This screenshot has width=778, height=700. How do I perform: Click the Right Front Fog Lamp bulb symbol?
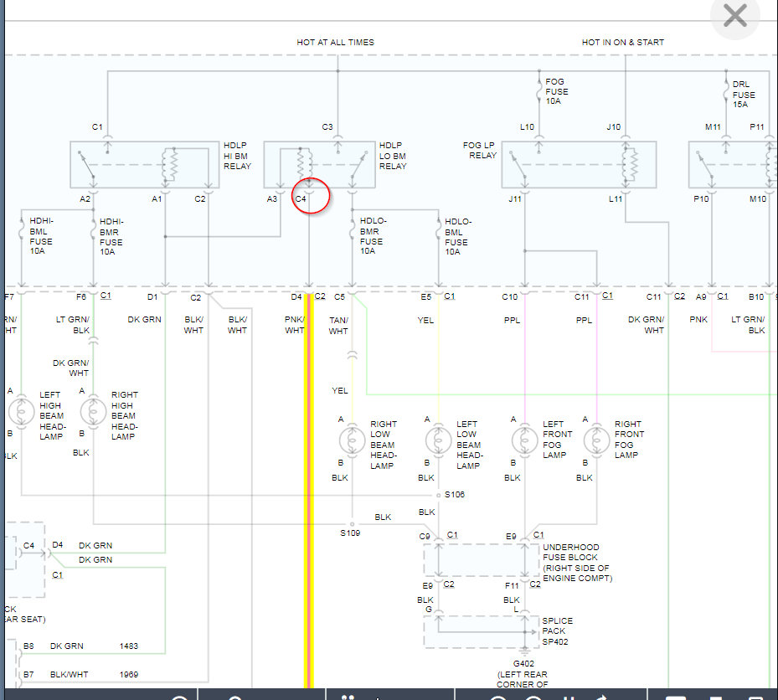(x=596, y=440)
